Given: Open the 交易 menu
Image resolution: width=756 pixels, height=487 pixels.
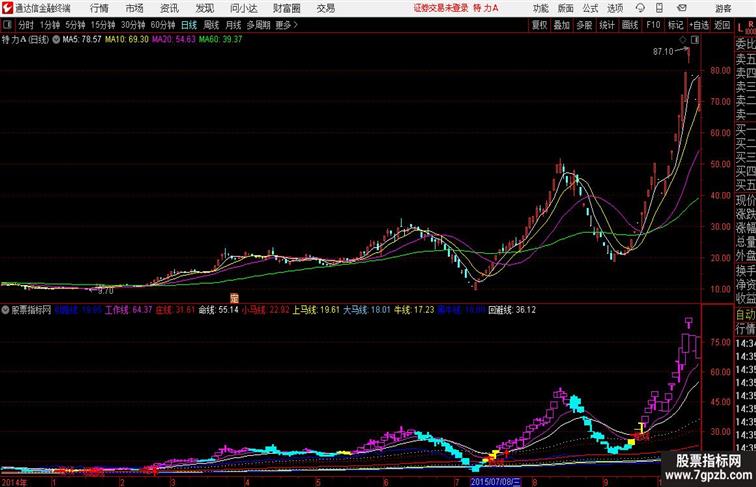Looking at the screenshot, I should (x=325, y=8).
